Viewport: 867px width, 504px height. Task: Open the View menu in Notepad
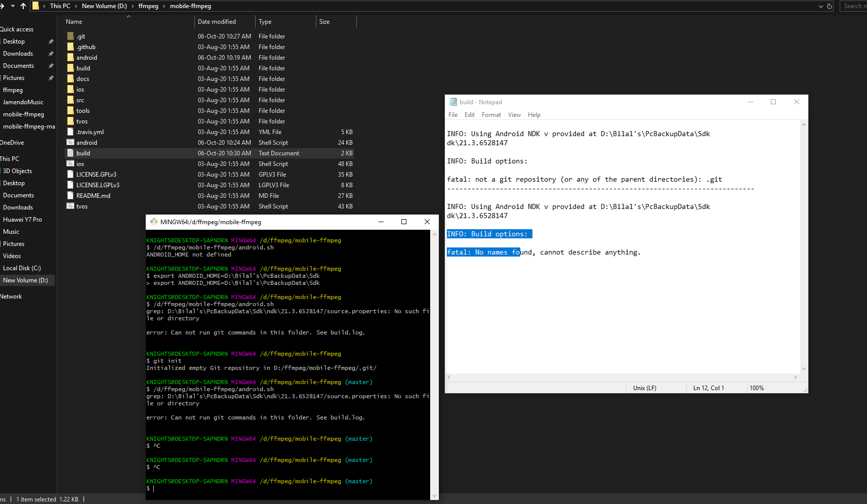(x=514, y=115)
